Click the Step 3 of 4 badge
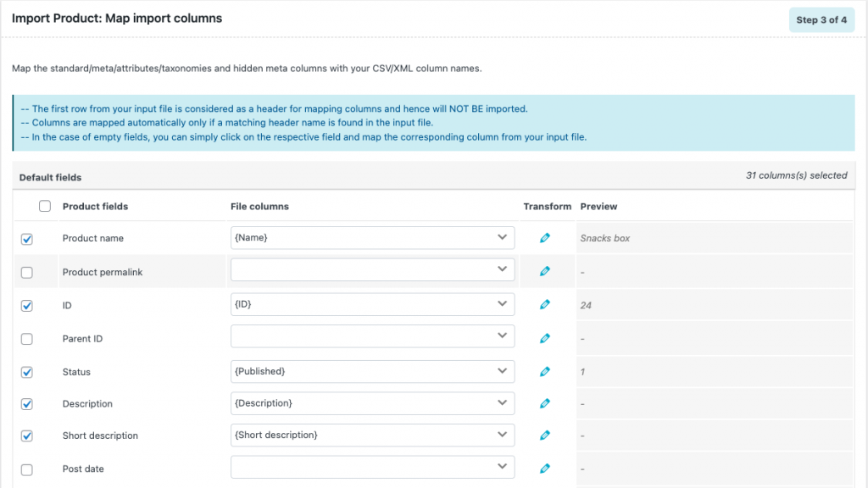 point(821,20)
